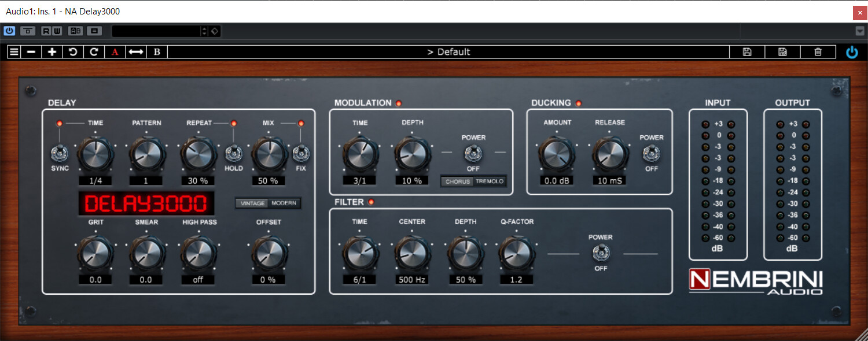Click the host preset field stepper arrows

[204, 31]
